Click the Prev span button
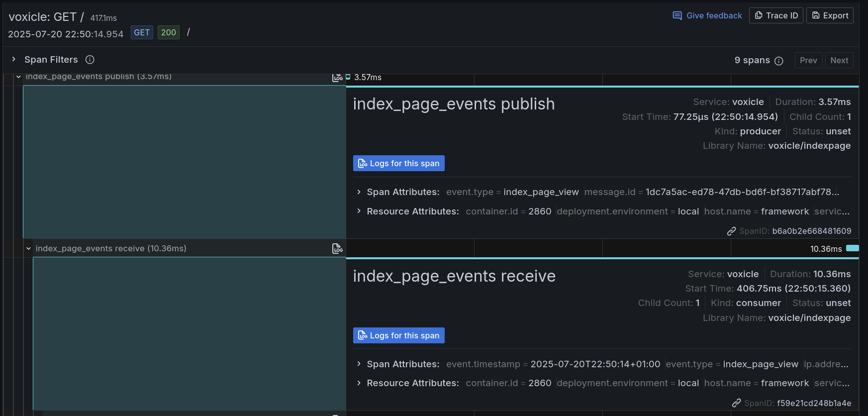The height and width of the screenshot is (416, 868). point(808,60)
